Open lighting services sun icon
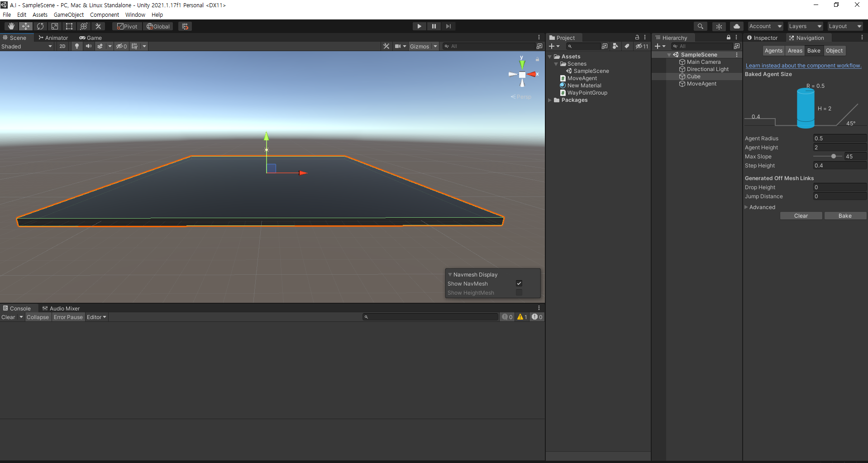 coord(719,26)
